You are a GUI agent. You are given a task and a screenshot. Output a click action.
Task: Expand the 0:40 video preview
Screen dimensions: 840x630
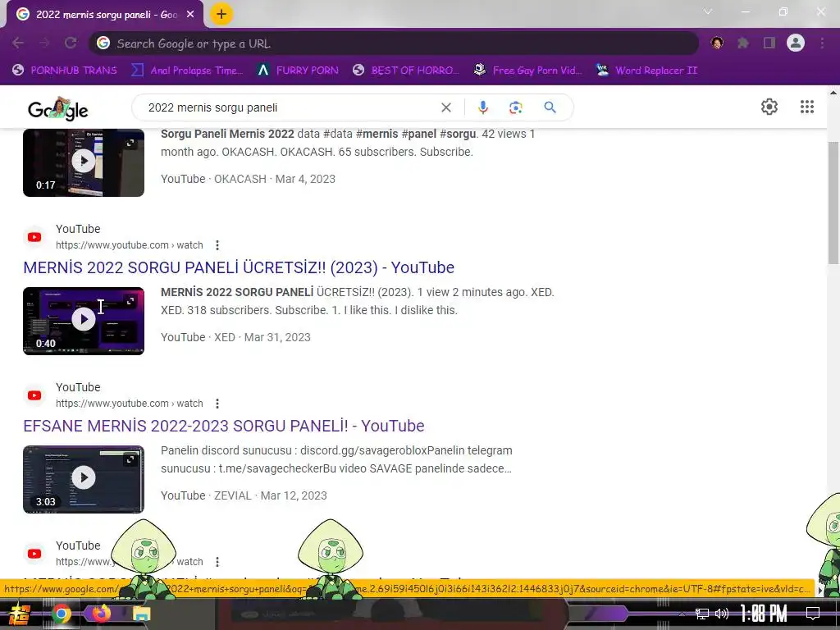click(x=130, y=301)
